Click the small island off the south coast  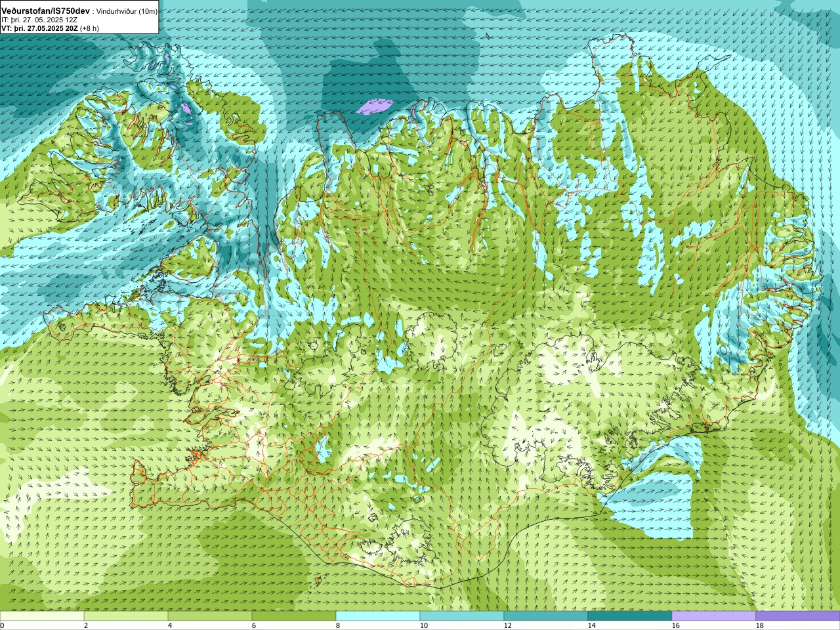click(320, 580)
